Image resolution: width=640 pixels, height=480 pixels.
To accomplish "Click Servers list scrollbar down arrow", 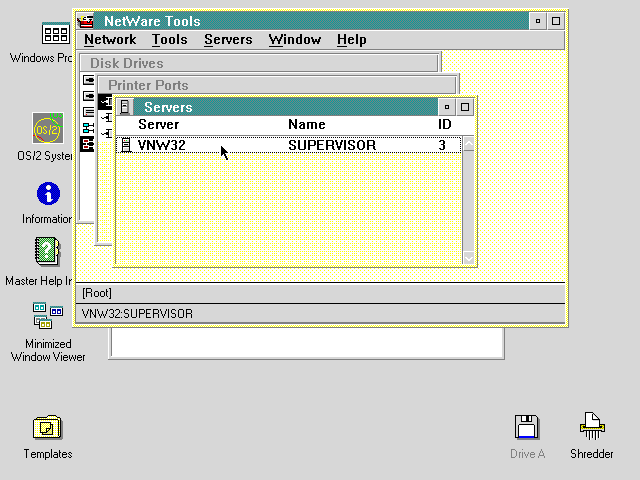I will point(469,258).
